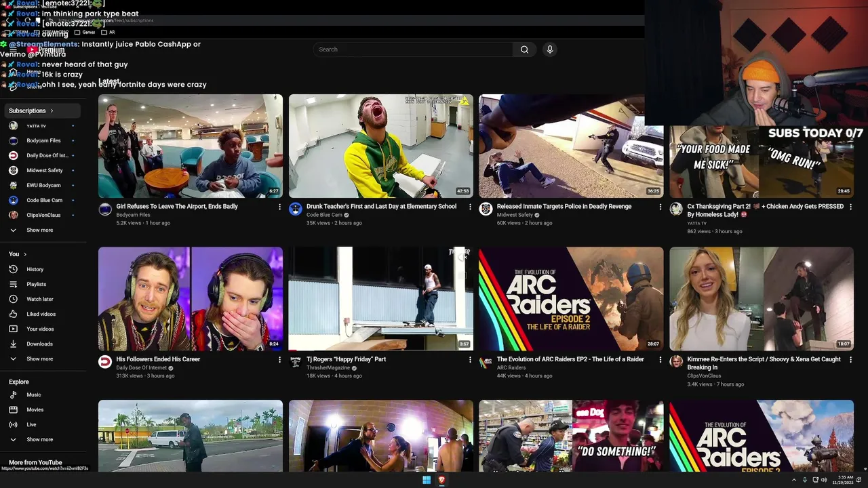Image resolution: width=868 pixels, height=488 pixels.
Task: Expand Show more under the You section
Action: tap(43, 359)
